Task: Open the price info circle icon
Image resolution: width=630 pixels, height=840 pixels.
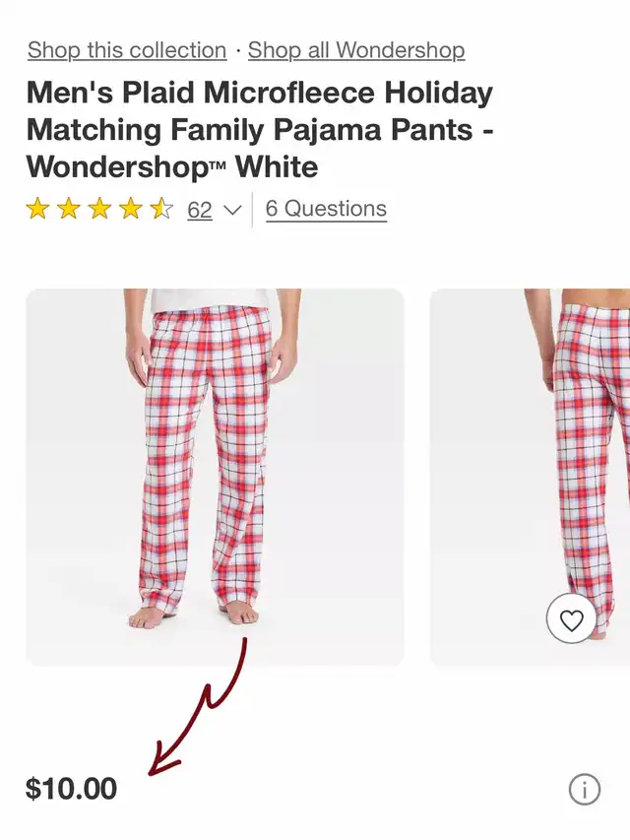Action: pos(584,789)
